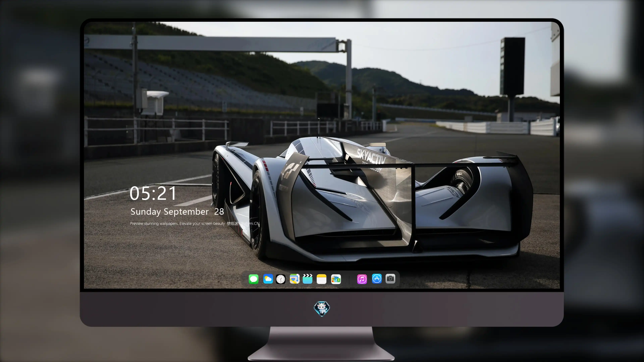This screenshot has height=362, width=644.
Task: Open the blue App Store icon
Action: pyautogui.click(x=377, y=279)
